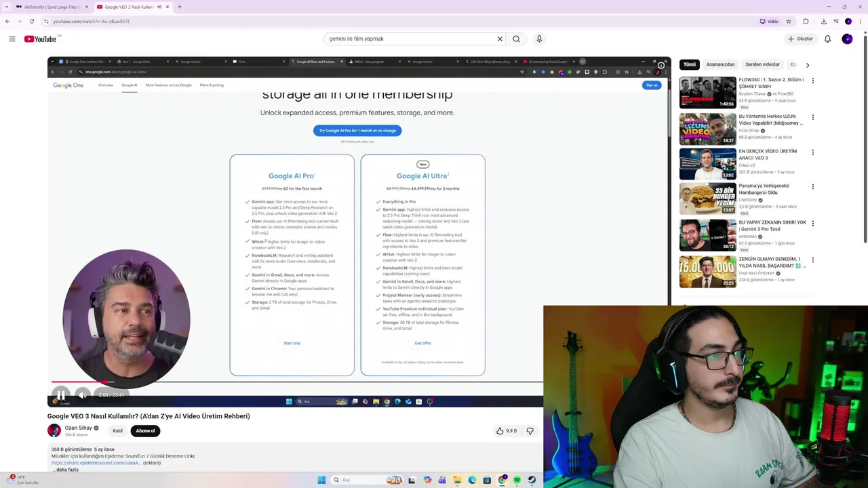Viewport: 868px width, 488px height.
Task: Install app with the Yükle button
Action: [x=769, y=21]
